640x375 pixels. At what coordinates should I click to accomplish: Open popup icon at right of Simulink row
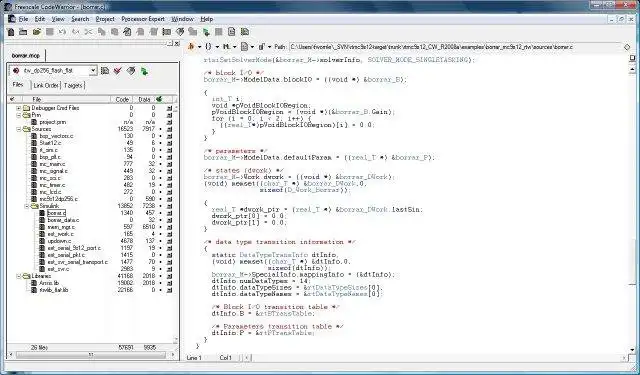point(169,206)
